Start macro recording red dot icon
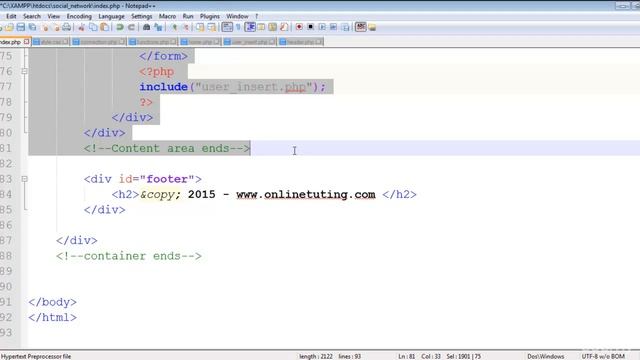The height and width of the screenshot is (360, 640). (299, 27)
